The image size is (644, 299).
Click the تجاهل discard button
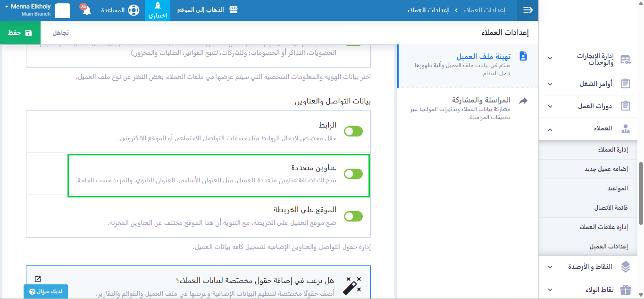[x=60, y=33]
